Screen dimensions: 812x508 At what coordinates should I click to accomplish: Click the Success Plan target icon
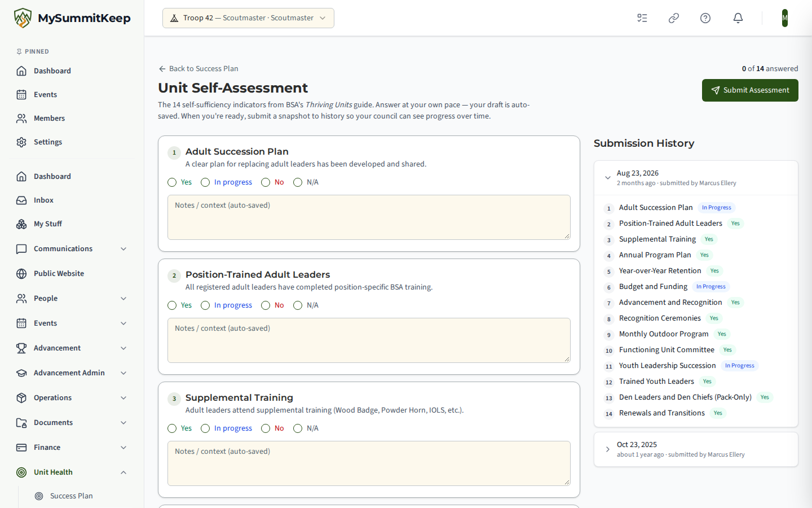pyautogui.click(x=39, y=496)
